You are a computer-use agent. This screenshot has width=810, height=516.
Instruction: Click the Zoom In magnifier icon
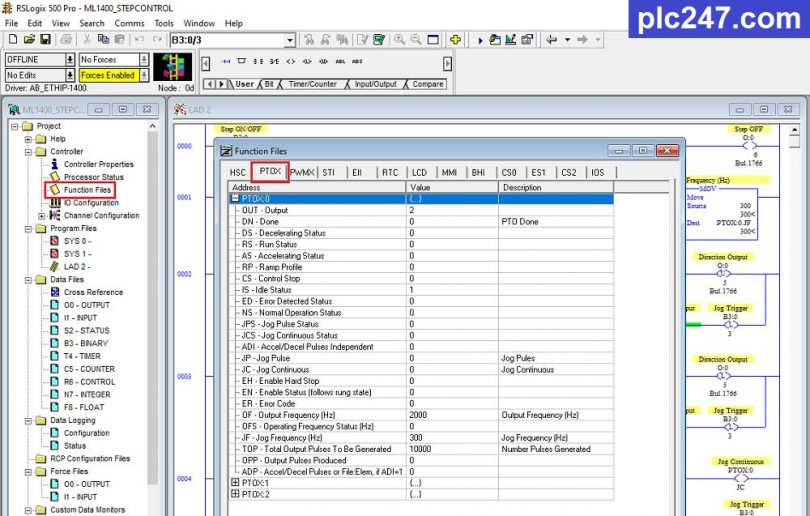tap(399, 39)
